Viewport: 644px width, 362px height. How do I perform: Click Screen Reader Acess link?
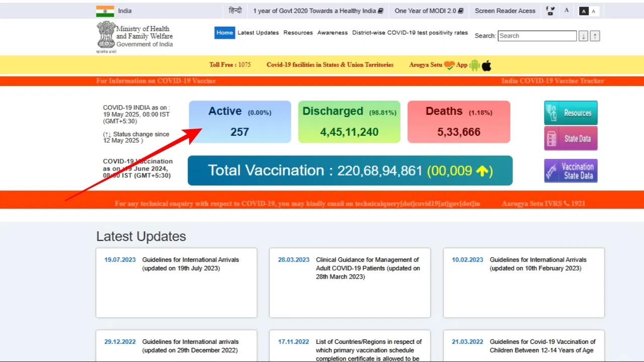point(505,11)
